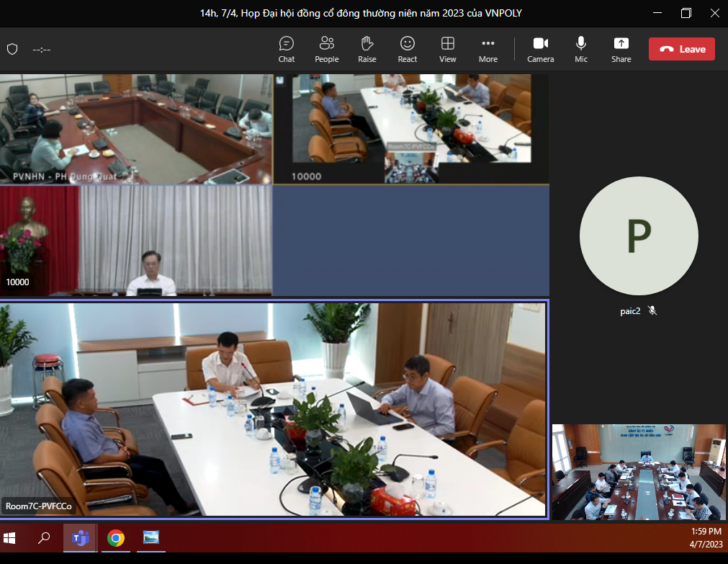Expand the More actions menu

(487, 49)
